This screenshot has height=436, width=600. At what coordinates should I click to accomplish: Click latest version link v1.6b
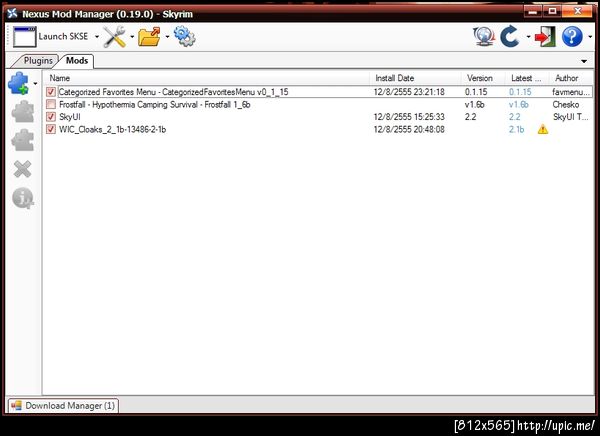pos(518,105)
